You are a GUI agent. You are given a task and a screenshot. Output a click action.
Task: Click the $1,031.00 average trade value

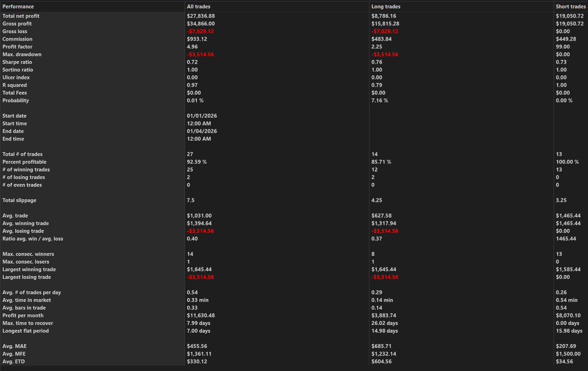(x=199, y=216)
